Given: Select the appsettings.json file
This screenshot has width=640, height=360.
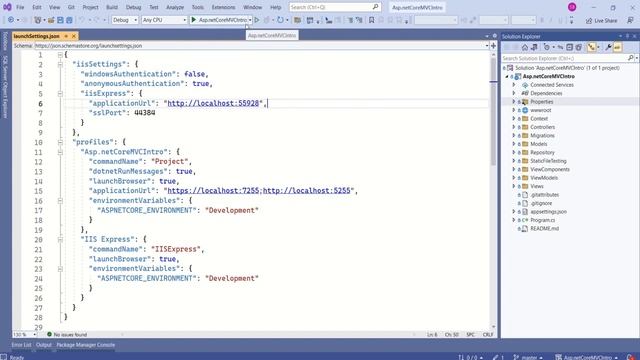Looking at the screenshot, I should (x=548, y=212).
